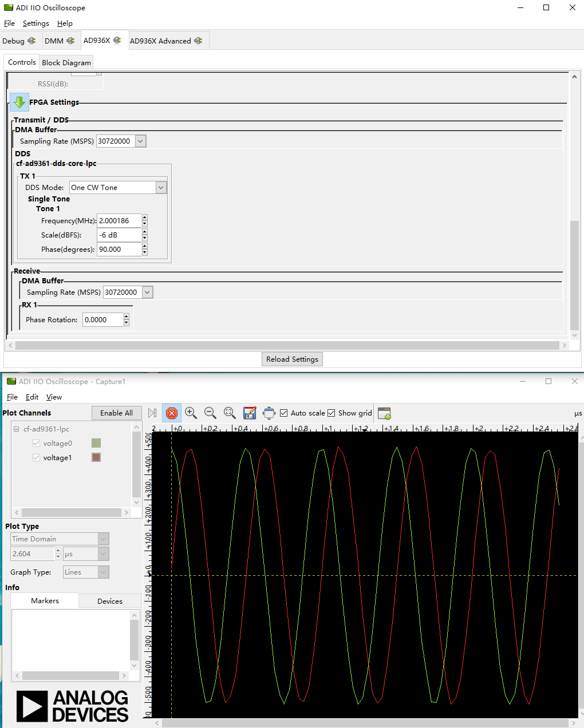Screen dimensions: 584x728
Task: Click the plug icon on the AD936X tab
Action: [117, 40]
